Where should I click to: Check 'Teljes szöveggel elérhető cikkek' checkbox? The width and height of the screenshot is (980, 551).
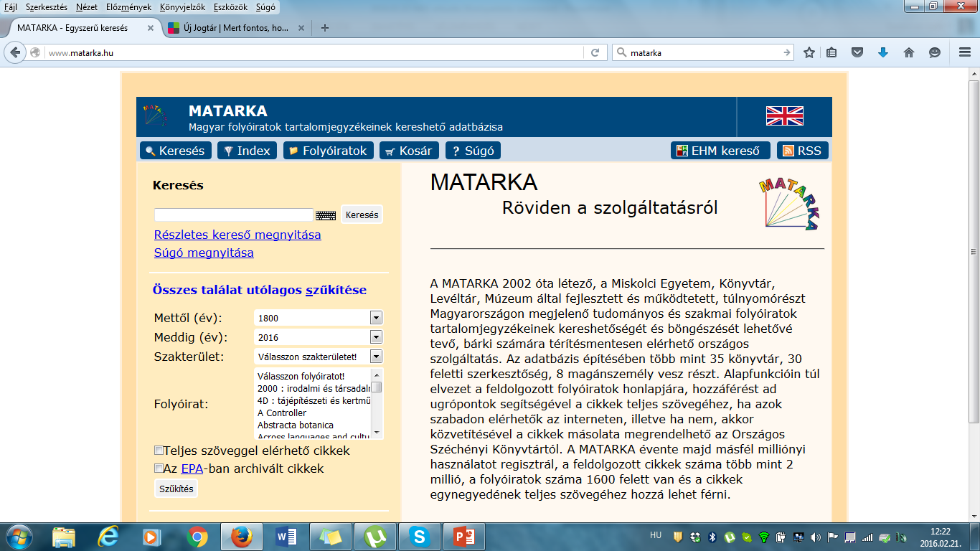(x=159, y=451)
